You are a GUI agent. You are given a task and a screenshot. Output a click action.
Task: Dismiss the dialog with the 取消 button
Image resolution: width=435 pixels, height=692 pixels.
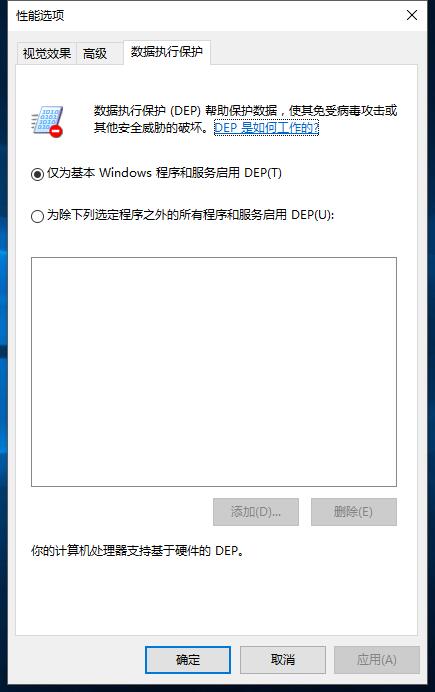click(x=283, y=660)
